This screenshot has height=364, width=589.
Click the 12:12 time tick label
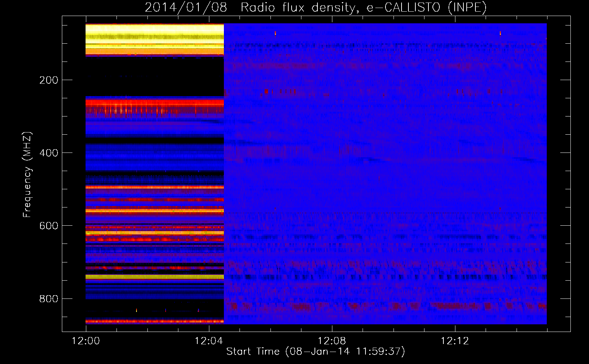tap(455, 341)
